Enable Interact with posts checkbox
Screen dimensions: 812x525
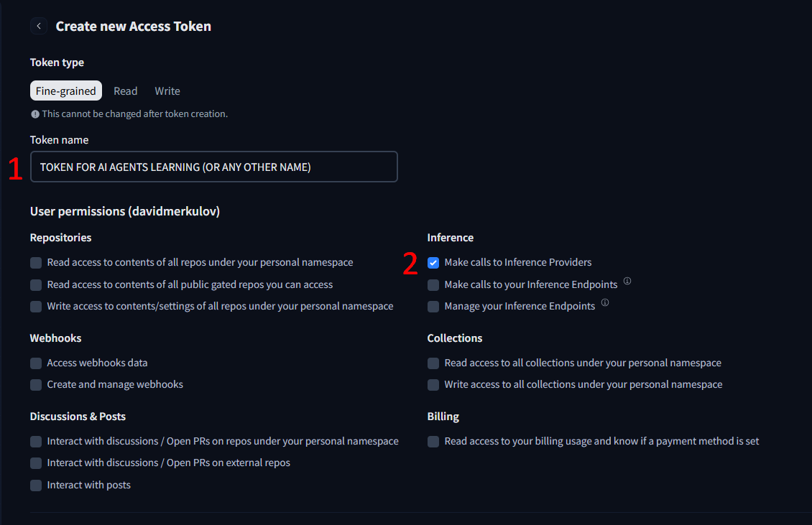click(36, 485)
